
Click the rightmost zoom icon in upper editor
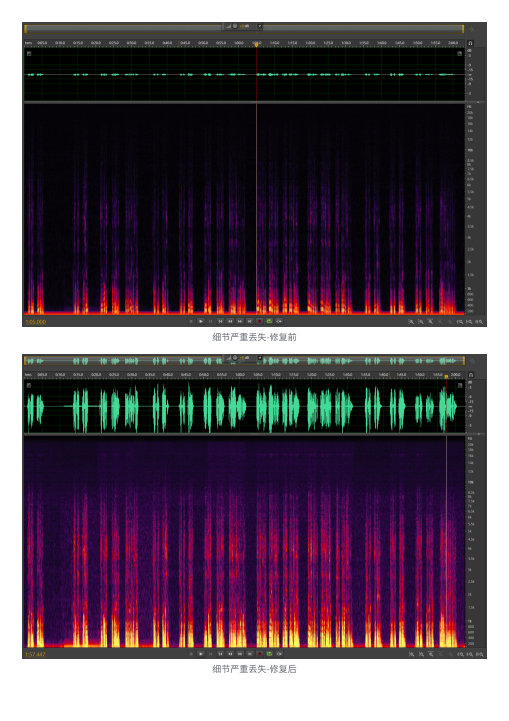479,321
